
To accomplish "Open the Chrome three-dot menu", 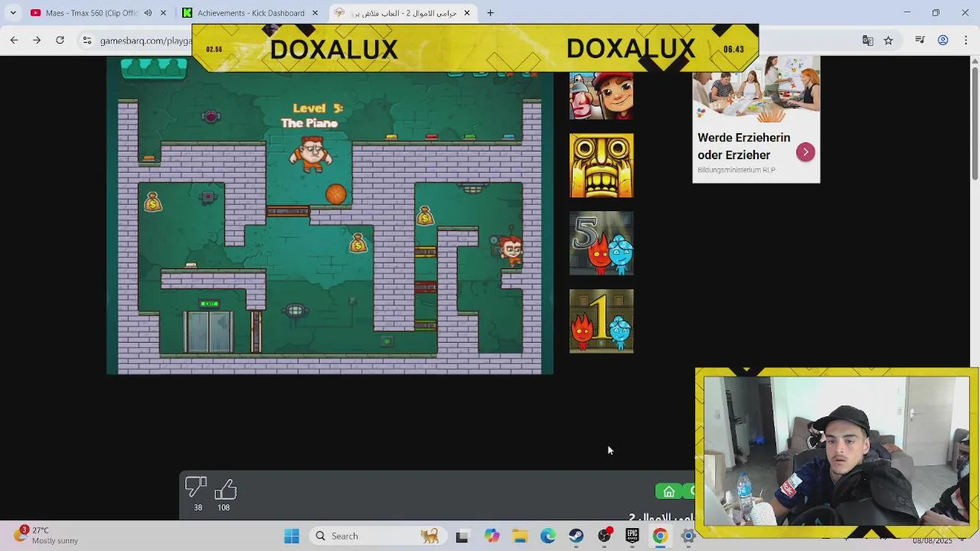I will pos(966,41).
